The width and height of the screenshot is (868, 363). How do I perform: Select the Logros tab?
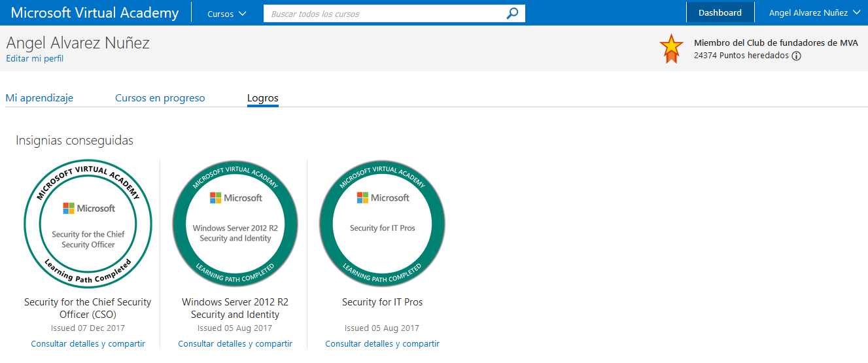click(262, 98)
